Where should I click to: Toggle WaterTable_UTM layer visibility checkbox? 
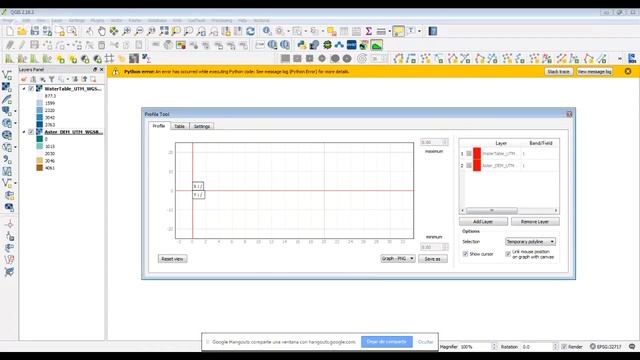point(31,89)
